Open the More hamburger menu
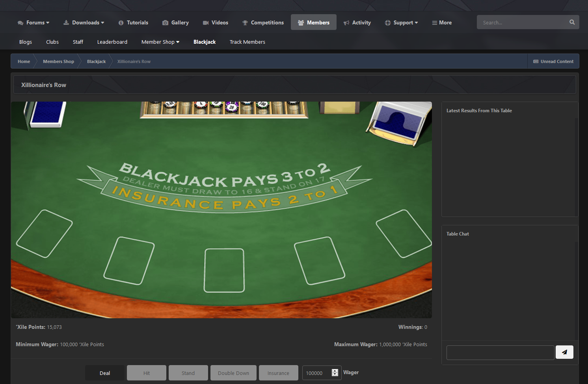Image resolution: width=588 pixels, height=384 pixels. click(x=442, y=22)
